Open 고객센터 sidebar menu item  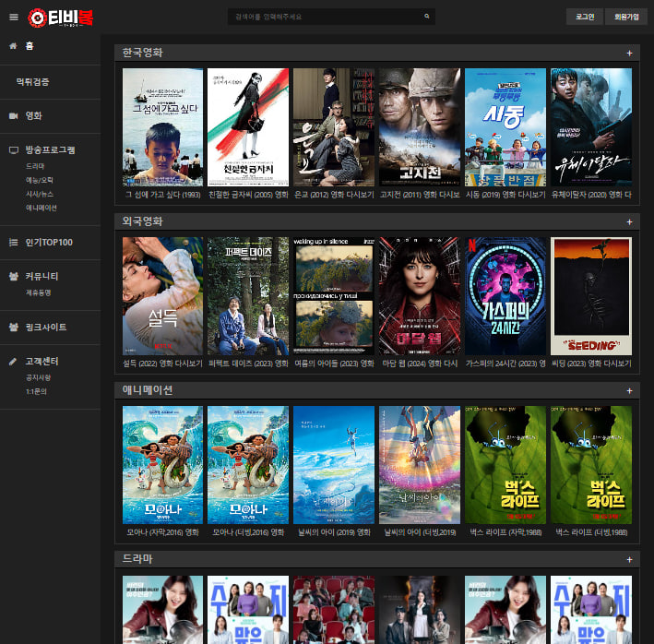pyautogui.click(x=42, y=362)
